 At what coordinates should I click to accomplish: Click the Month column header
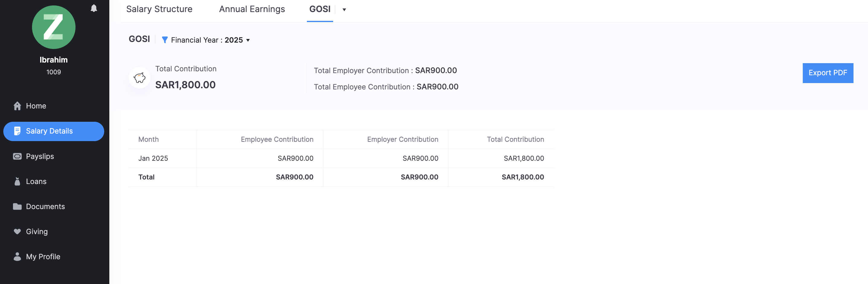(148, 140)
